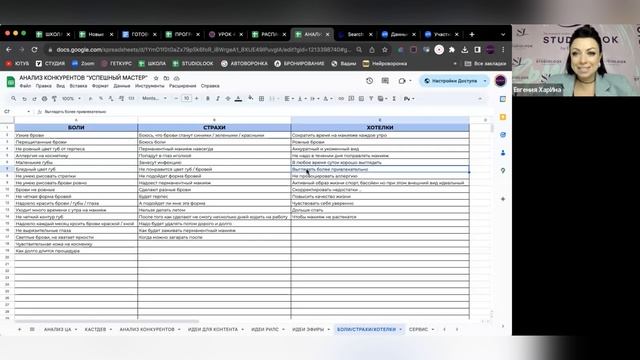Open the Расширения menu
Screen dimensions: 640x360
coord(182,86)
